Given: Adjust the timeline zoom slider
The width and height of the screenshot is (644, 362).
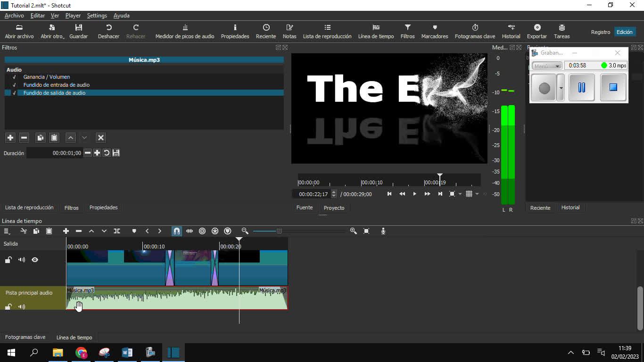Looking at the screenshot, I should coord(279,231).
